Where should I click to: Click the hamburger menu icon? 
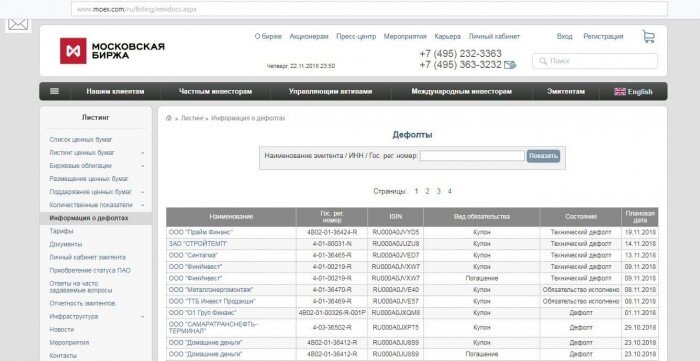tap(54, 91)
